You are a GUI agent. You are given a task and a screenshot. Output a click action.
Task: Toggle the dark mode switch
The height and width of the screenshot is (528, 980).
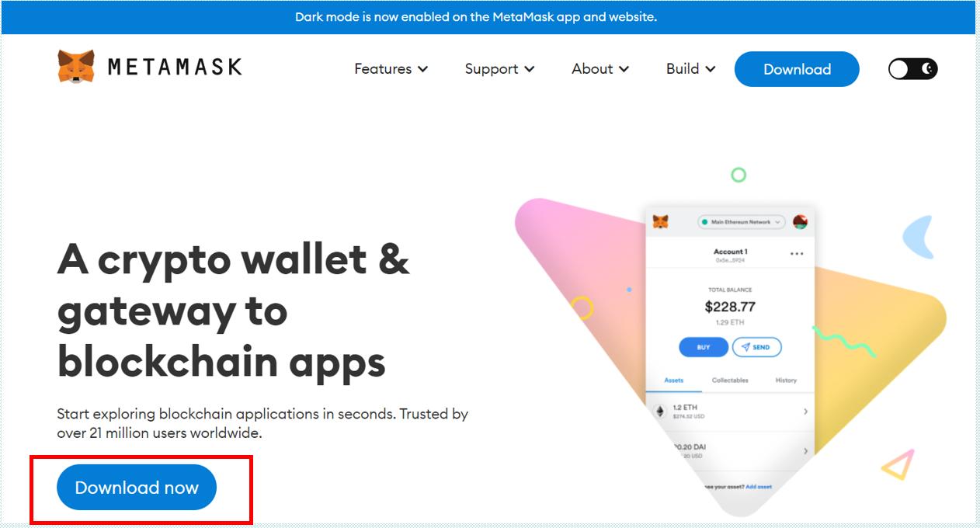(913, 69)
